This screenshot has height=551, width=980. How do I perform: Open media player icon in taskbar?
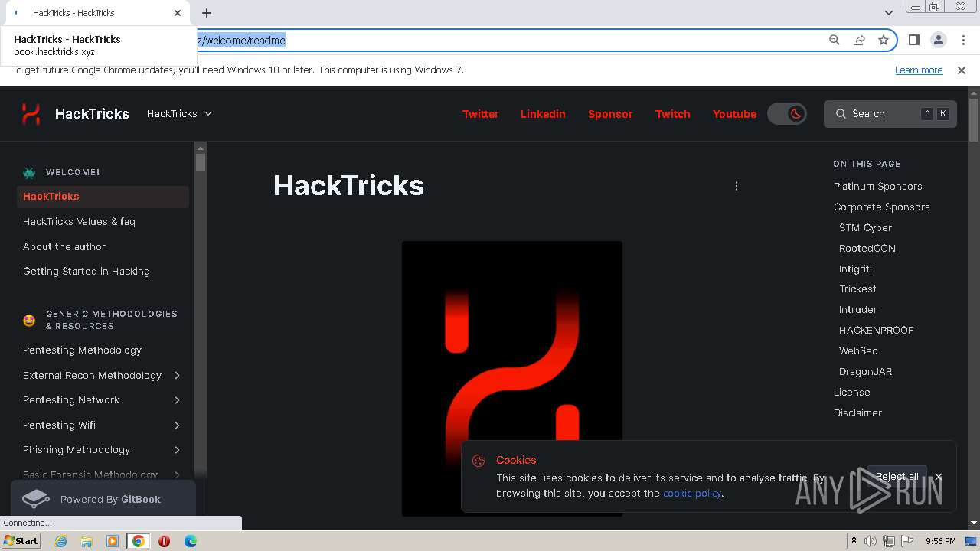113,541
